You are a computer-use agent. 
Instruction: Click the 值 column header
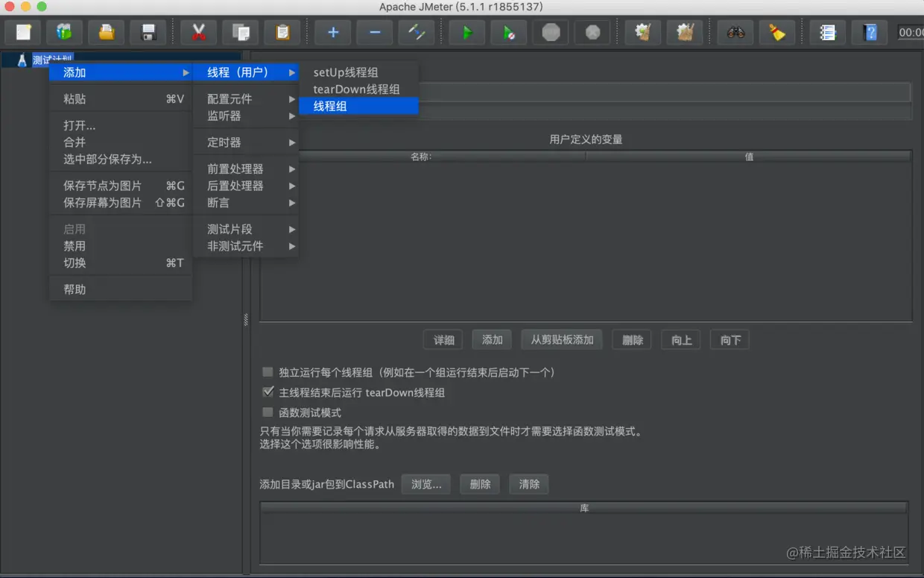pyautogui.click(x=749, y=157)
